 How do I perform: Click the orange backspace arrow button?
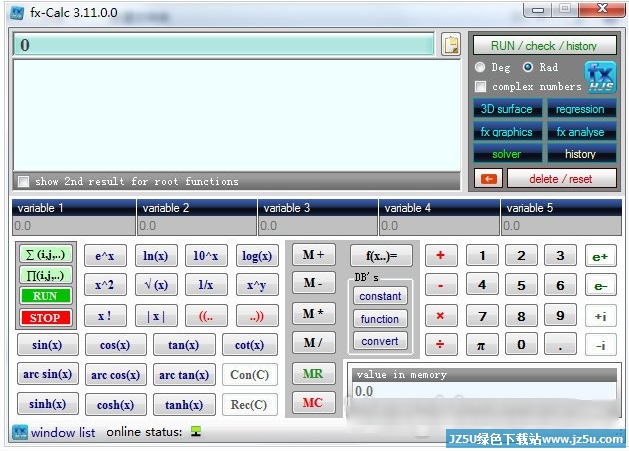pyautogui.click(x=488, y=179)
